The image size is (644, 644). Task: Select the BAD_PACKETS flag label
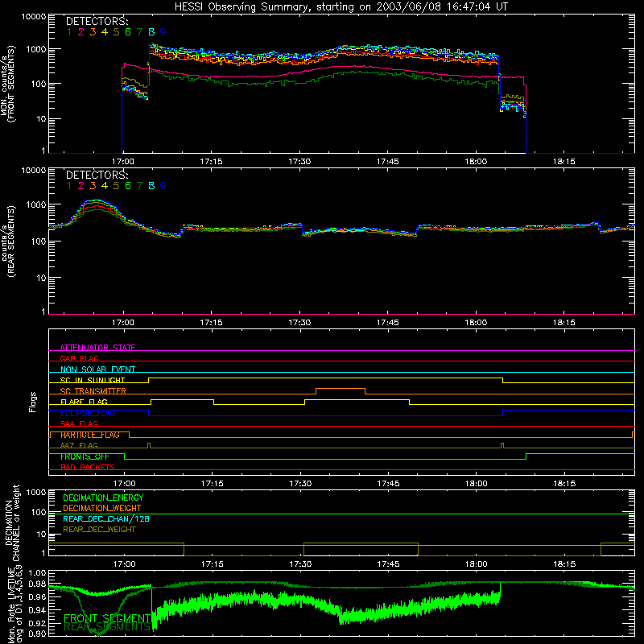[88, 467]
